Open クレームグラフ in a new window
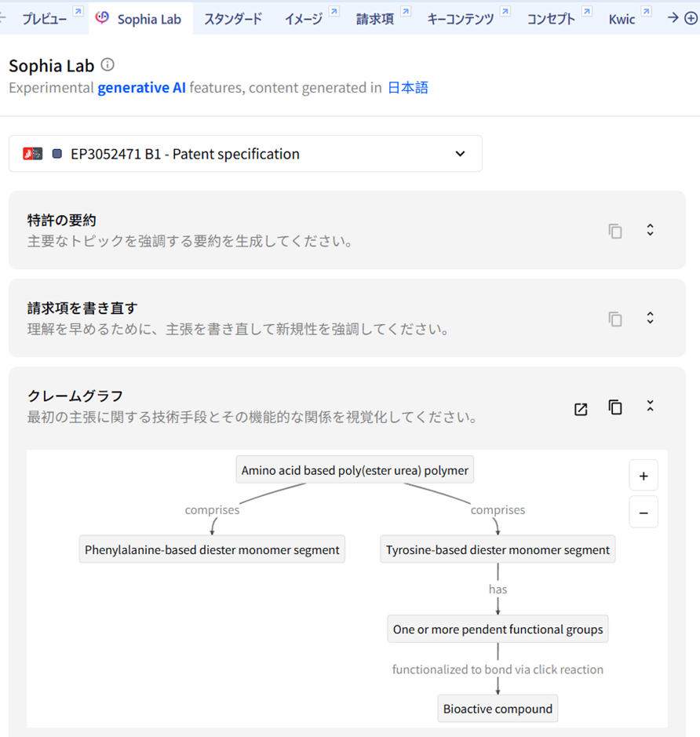 tap(581, 409)
